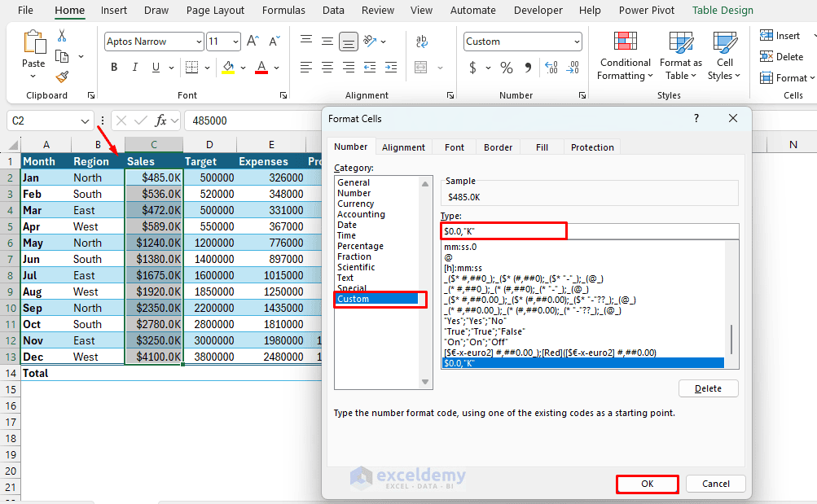Toggle Underline formatting

pos(156,67)
